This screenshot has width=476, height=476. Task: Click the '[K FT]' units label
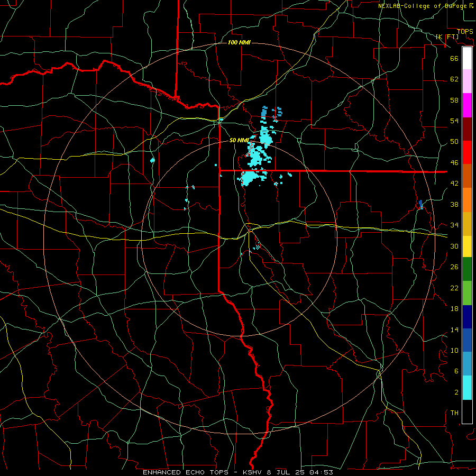pos(447,36)
